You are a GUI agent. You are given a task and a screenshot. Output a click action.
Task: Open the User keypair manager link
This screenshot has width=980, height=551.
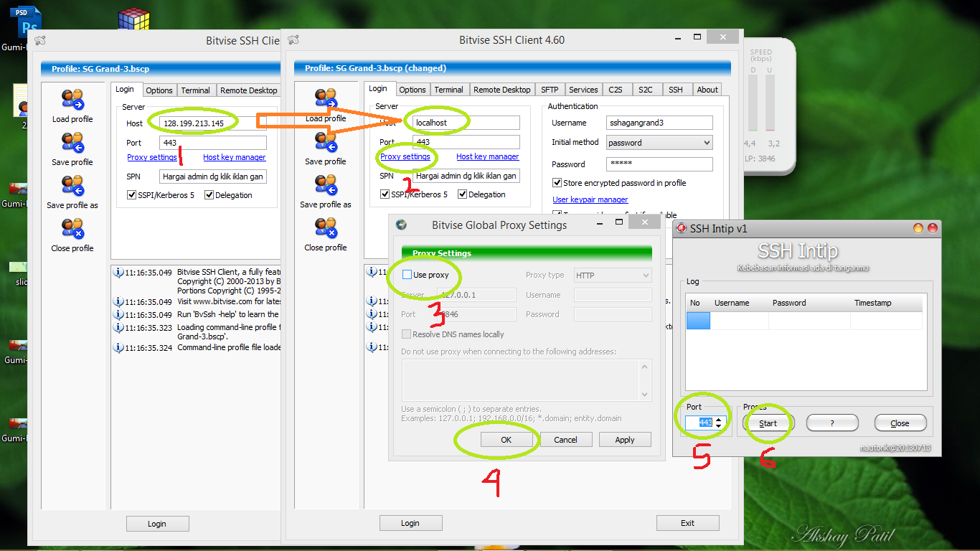590,199
